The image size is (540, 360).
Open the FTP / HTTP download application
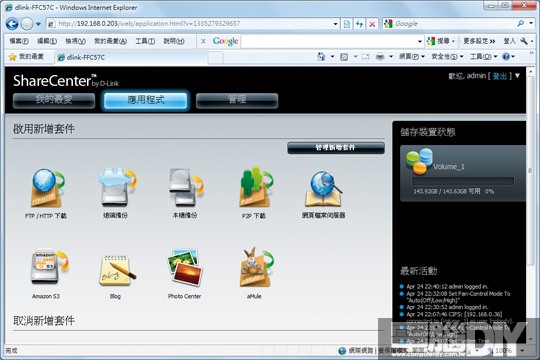pos(47,188)
